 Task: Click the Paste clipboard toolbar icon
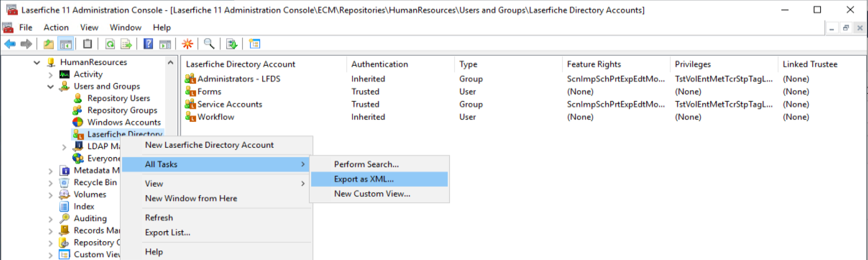click(x=87, y=44)
